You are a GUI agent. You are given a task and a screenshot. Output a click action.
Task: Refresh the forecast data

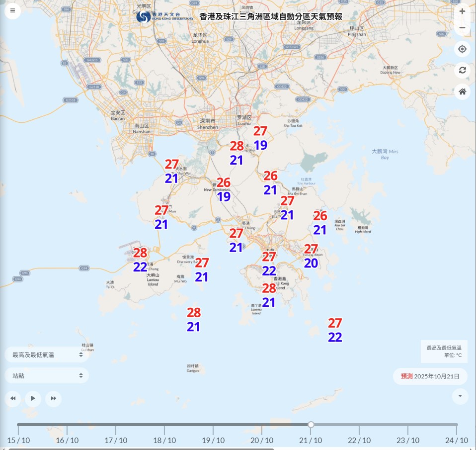tap(462, 70)
